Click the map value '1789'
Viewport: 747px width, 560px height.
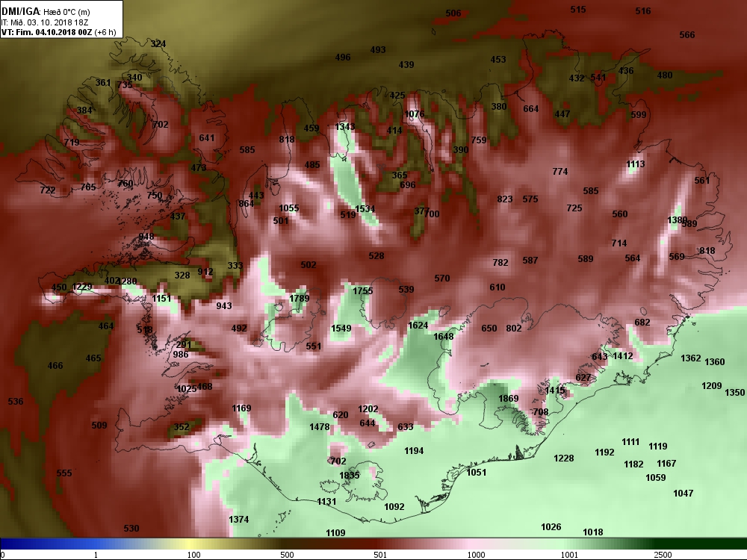tap(300, 298)
